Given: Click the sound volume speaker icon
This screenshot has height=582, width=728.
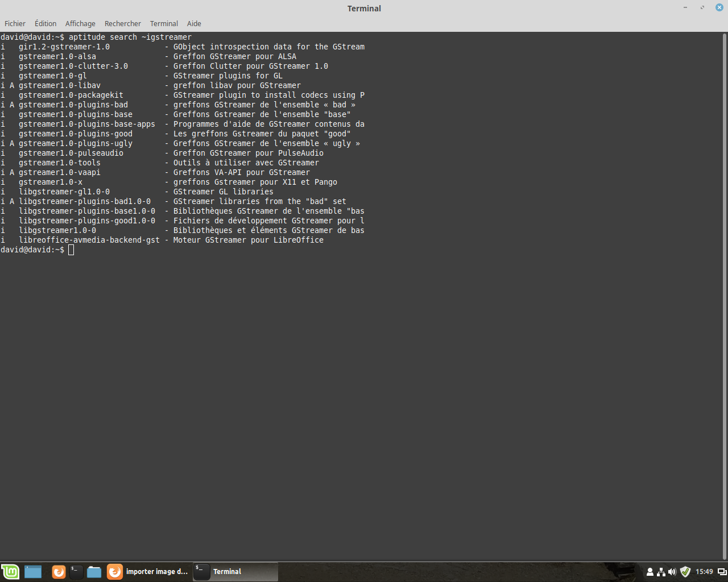Looking at the screenshot, I should coord(672,572).
